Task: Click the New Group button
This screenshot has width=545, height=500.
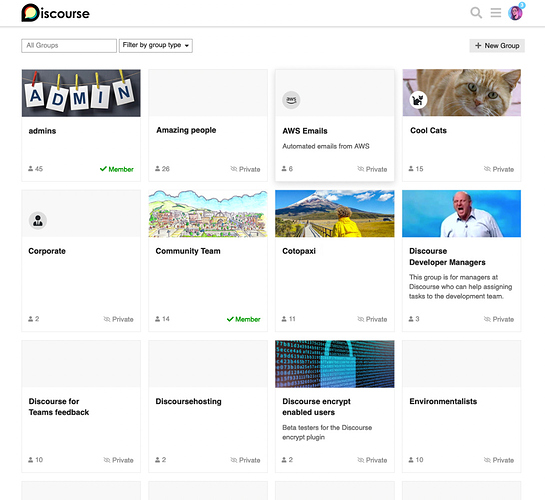Action: coord(497,46)
